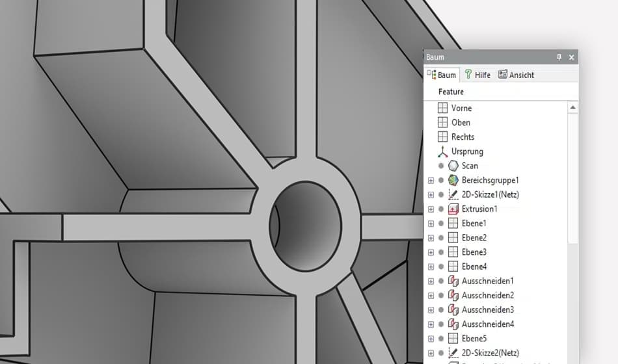Toggle visibility dot of 2D-Skizze2(Netz)

[441, 352]
